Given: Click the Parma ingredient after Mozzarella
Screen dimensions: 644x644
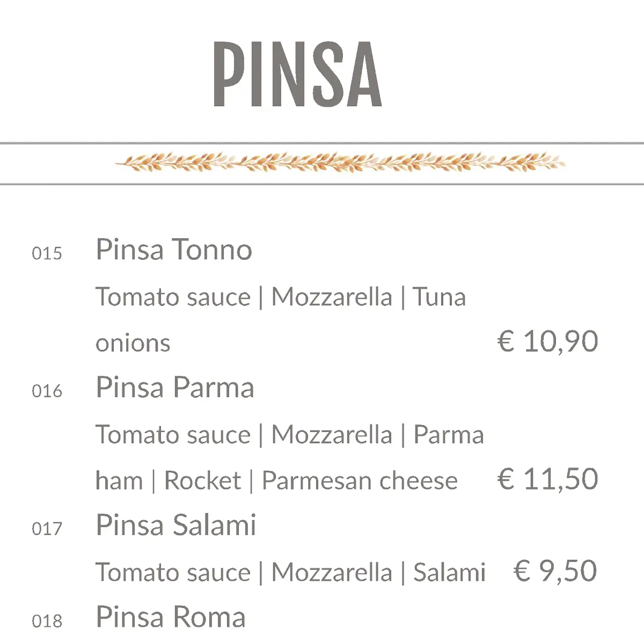Looking at the screenshot, I should click(x=449, y=435).
